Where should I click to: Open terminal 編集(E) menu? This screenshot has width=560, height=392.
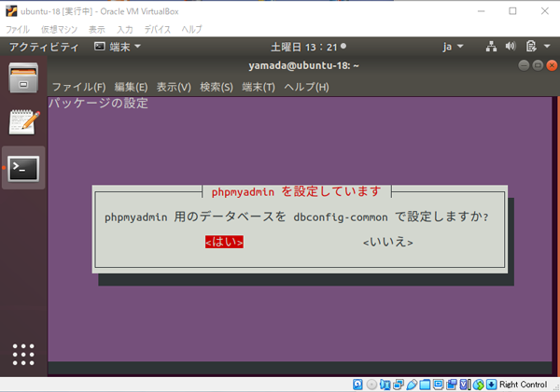point(131,87)
